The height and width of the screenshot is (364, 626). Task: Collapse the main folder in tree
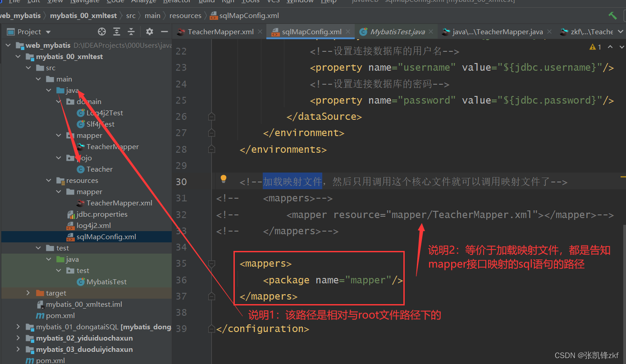click(38, 79)
